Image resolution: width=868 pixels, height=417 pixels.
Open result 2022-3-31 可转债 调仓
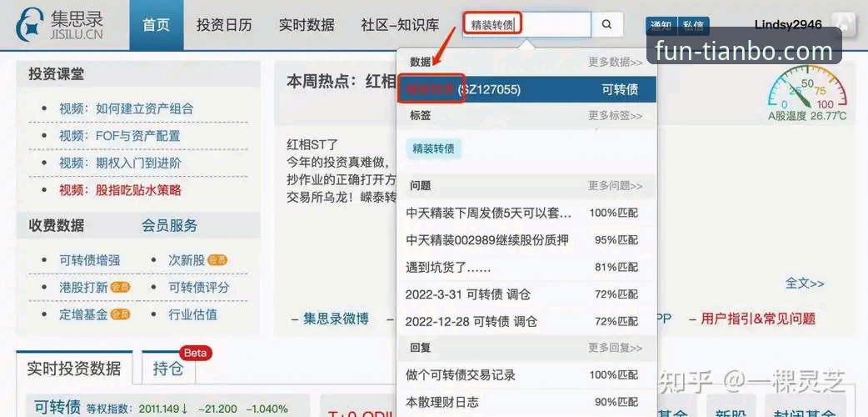pyautogui.click(x=468, y=294)
